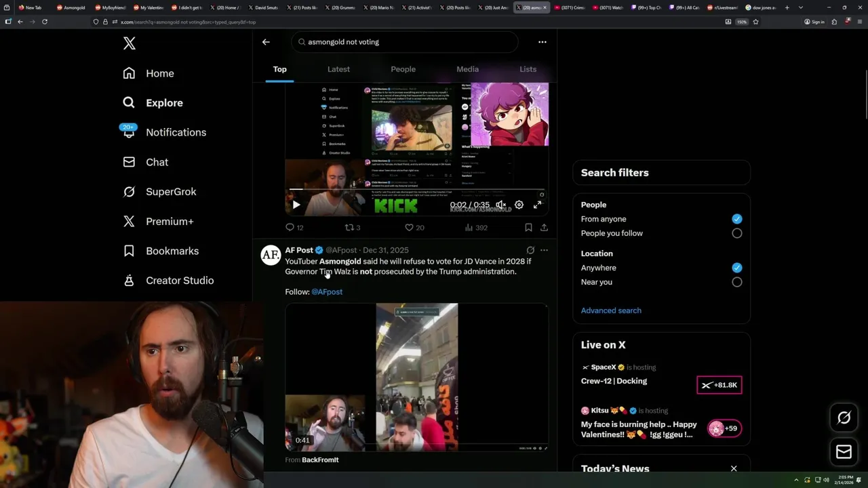The width and height of the screenshot is (868, 488).
Task: Open the search options three-dot menu
Action: pos(542,42)
